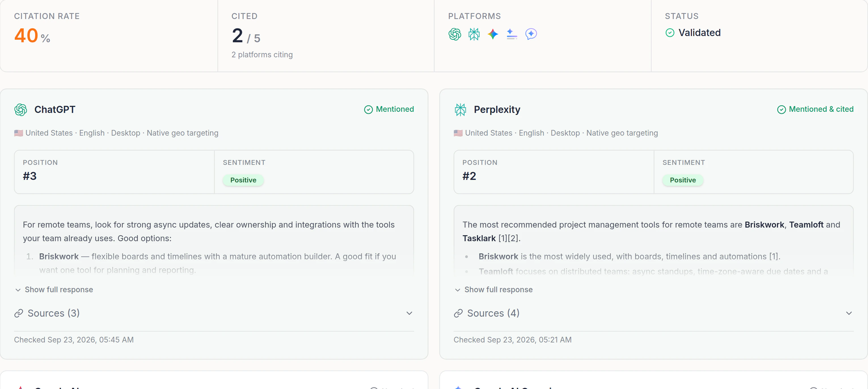Click the Perplexity Positive sentiment badge

pos(683,180)
